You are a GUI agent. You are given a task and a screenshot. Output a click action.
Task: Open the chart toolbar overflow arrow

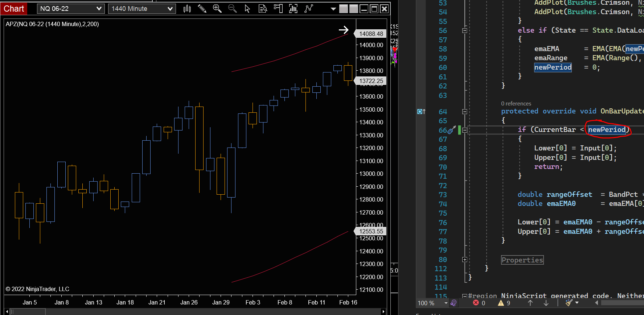click(x=333, y=9)
